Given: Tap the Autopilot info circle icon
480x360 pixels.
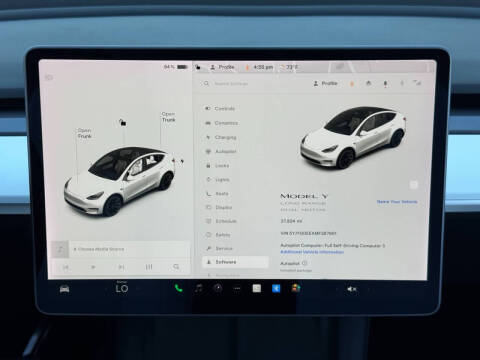Looking at the screenshot, I should click(304, 263).
